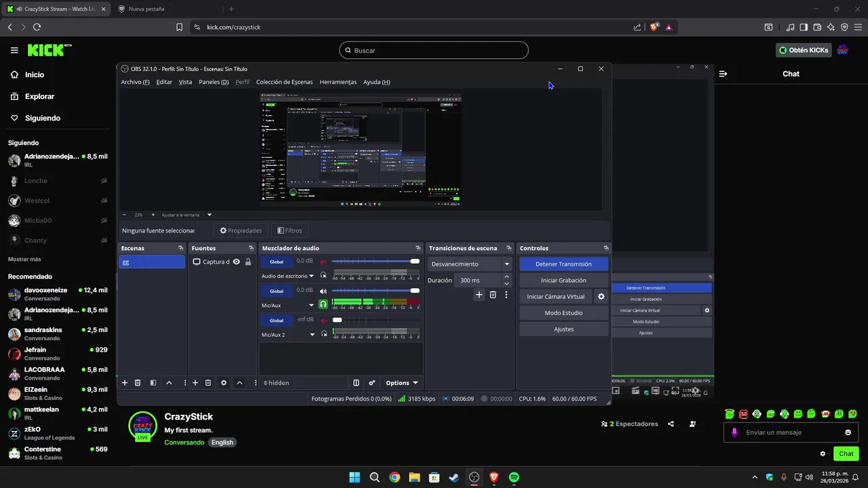Screen dimensions: 868x488
Task: Add a new scene with the plus icon in Escenas
Action: point(124,383)
